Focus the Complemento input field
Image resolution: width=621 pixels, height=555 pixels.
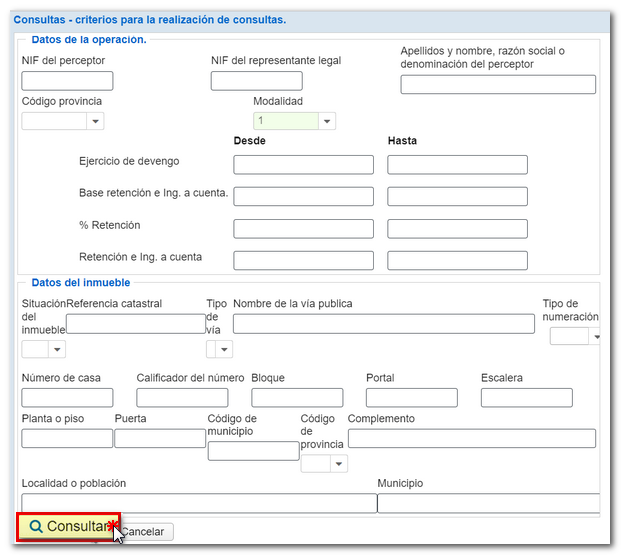tap(471, 438)
